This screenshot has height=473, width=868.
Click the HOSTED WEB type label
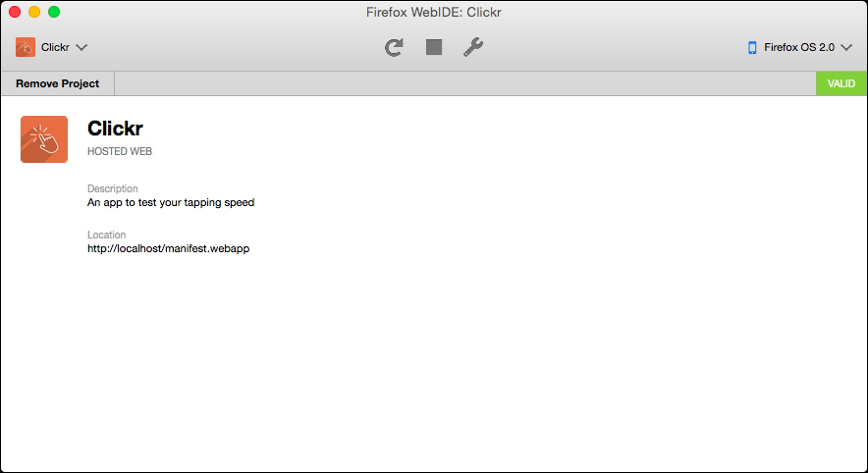coord(120,151)
